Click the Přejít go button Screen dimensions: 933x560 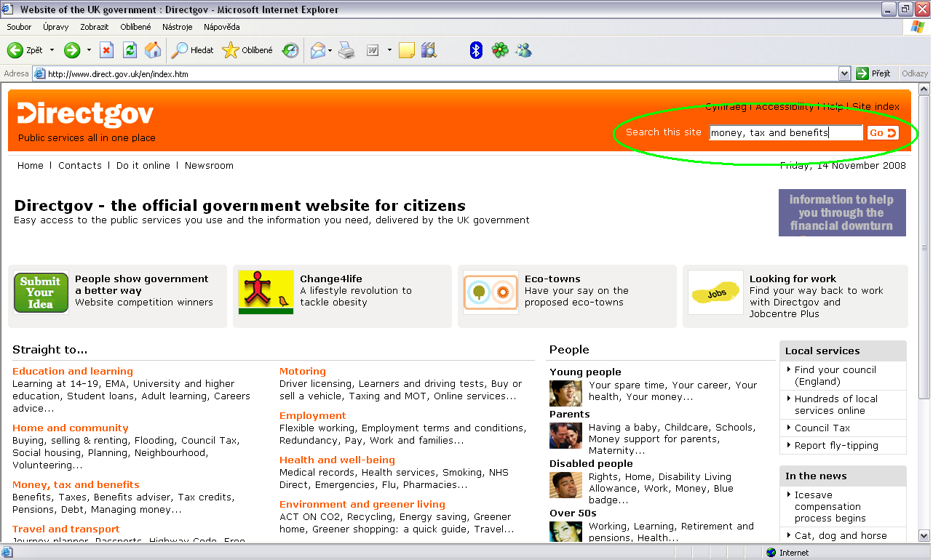pyautogui.click(x=874, y=73)
